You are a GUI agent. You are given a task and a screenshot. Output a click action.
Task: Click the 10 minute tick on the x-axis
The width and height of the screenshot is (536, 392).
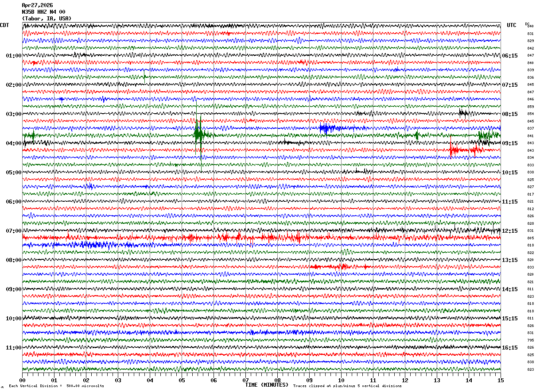(341, 380)
